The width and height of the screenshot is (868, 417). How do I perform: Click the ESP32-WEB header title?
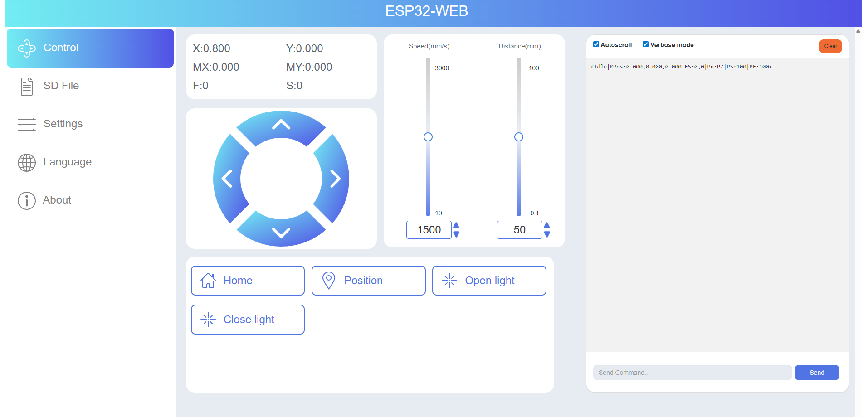427,11
